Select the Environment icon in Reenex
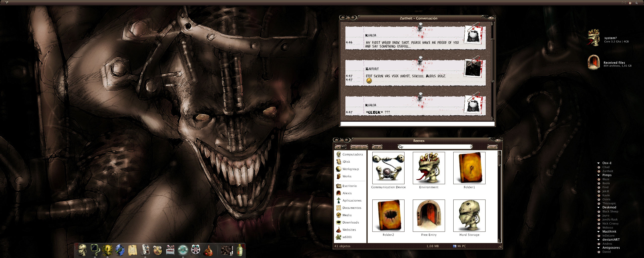644x258 pixels. (429, 168)
